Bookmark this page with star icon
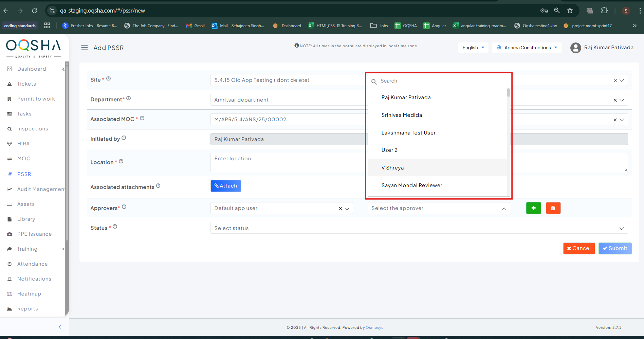Image resolution: width=644 pixels, height=339 pixels. click(570, 11)
